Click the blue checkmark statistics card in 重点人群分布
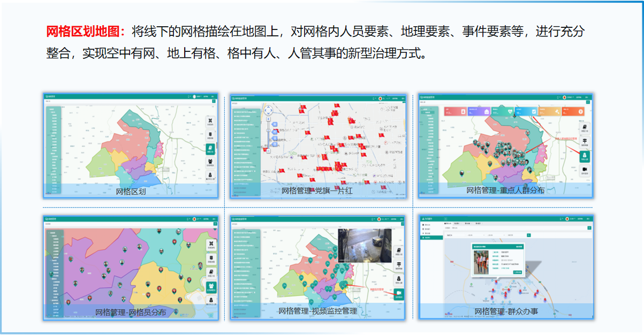This screenshot has width=644, height=335. point(526,111)
